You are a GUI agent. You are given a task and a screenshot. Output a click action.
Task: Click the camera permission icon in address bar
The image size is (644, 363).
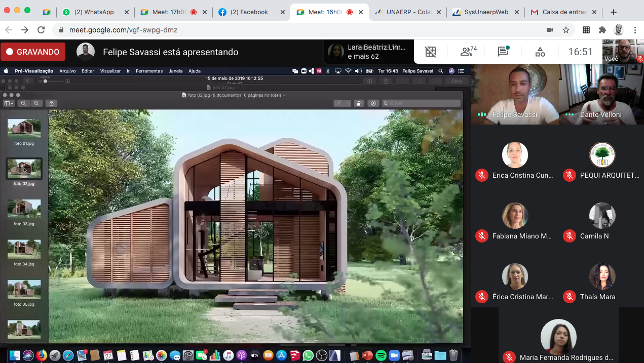coord(550,30)
